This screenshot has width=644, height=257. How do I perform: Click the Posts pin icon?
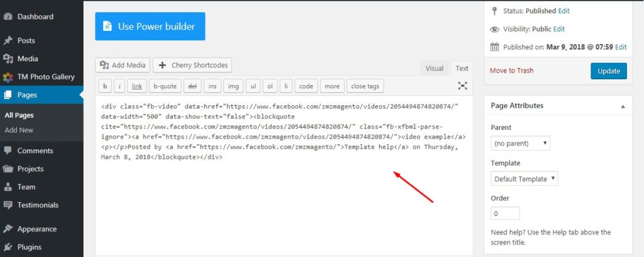pos(8,41)
